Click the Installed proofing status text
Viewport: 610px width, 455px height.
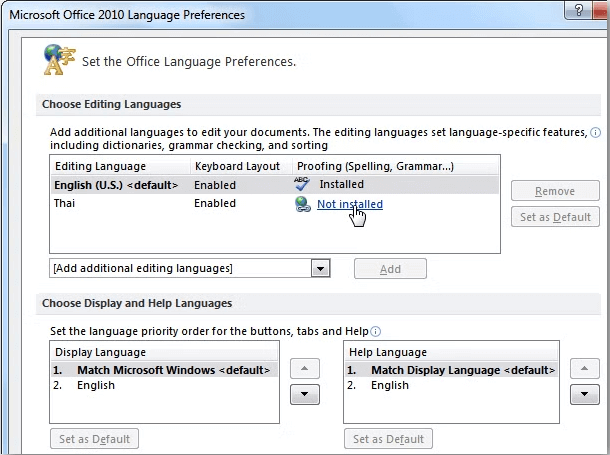tap(342, 184)
